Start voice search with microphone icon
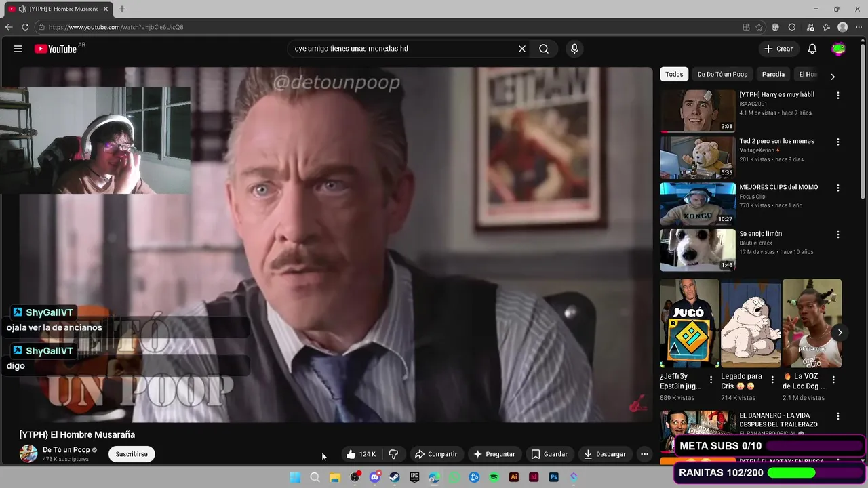The width and height of the screenshot is (868, 488). tap(574, 49)
